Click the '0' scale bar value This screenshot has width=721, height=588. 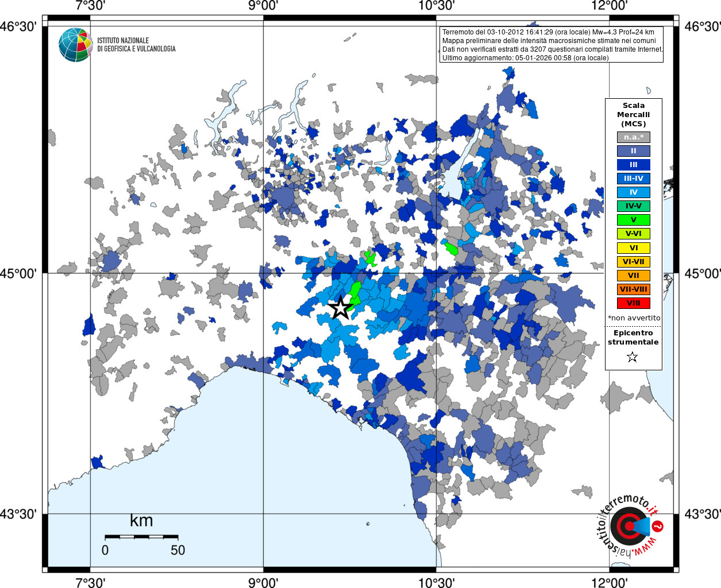105,550
